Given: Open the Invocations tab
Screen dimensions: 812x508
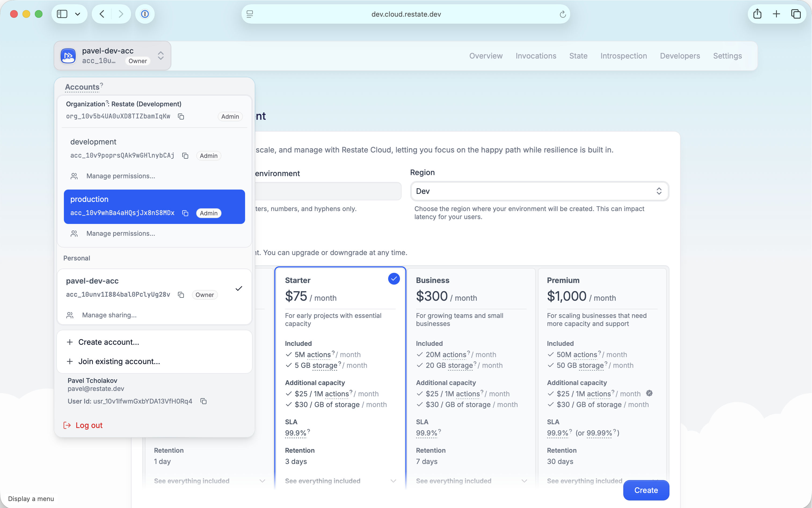Looking at the screenshot, I should [535, 56].
